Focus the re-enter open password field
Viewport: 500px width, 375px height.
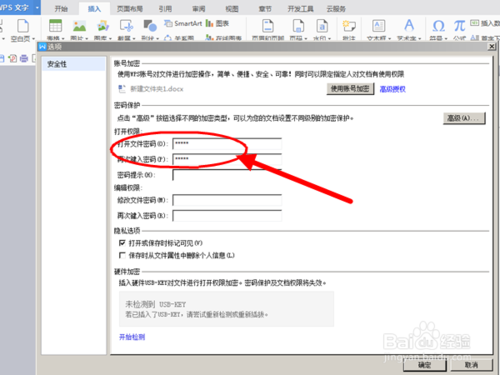click(227, 159)
